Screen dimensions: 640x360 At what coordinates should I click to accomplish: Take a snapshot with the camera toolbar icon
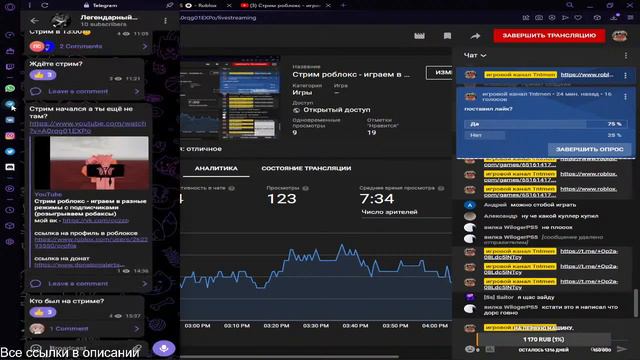(539, 18)
